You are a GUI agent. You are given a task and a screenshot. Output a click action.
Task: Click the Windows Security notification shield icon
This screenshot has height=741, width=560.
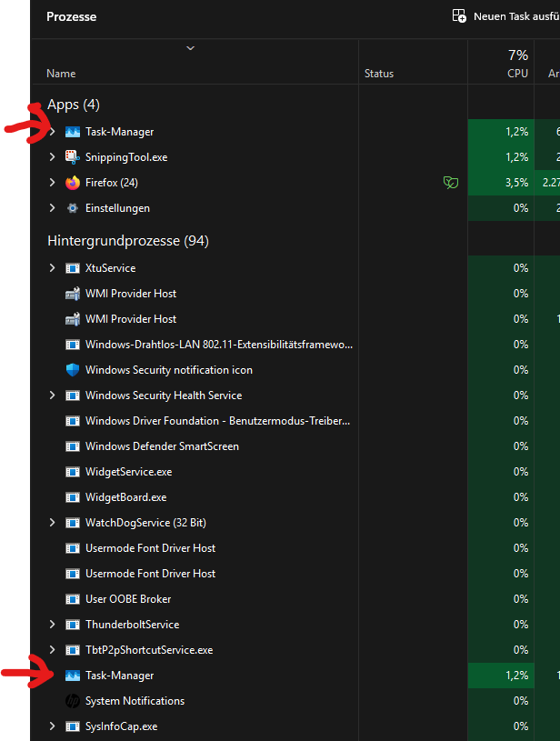tap(73, 370)
